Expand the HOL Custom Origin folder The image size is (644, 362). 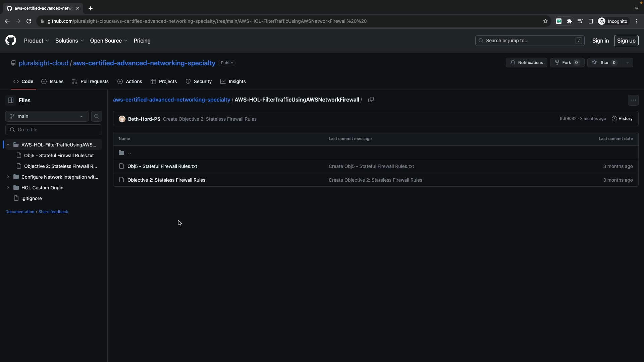click(x=8, y=188)
